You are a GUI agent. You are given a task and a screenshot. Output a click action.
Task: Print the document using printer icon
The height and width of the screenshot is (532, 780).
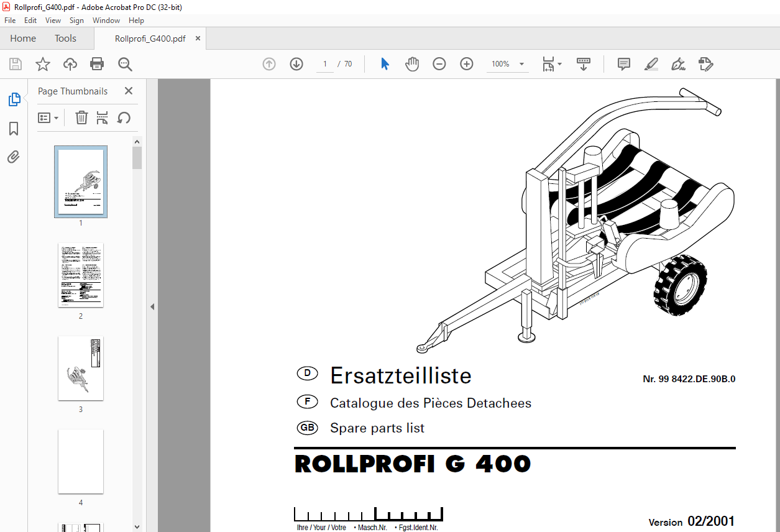click(97, 64)
